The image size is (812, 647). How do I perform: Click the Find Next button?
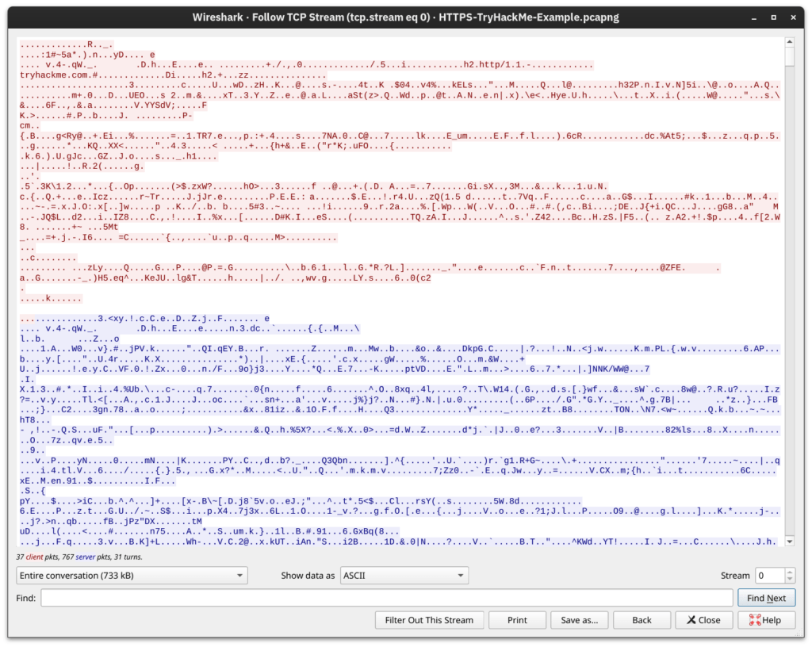tap(766, 598)
